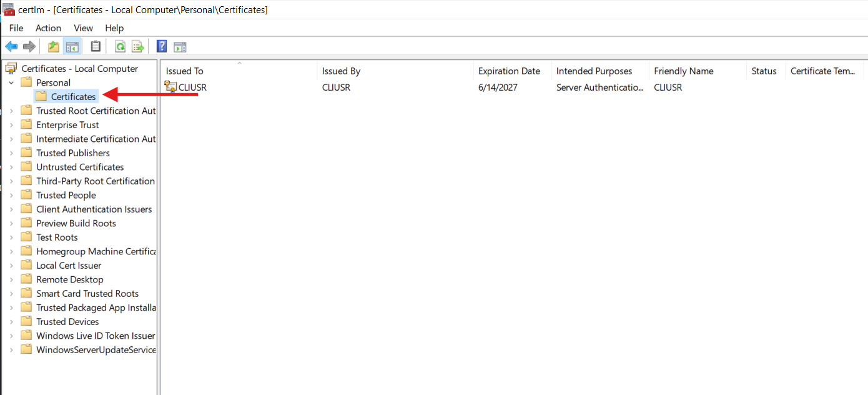Go up one level with folder icon
The image size is (868, 395).
[54, 46]
